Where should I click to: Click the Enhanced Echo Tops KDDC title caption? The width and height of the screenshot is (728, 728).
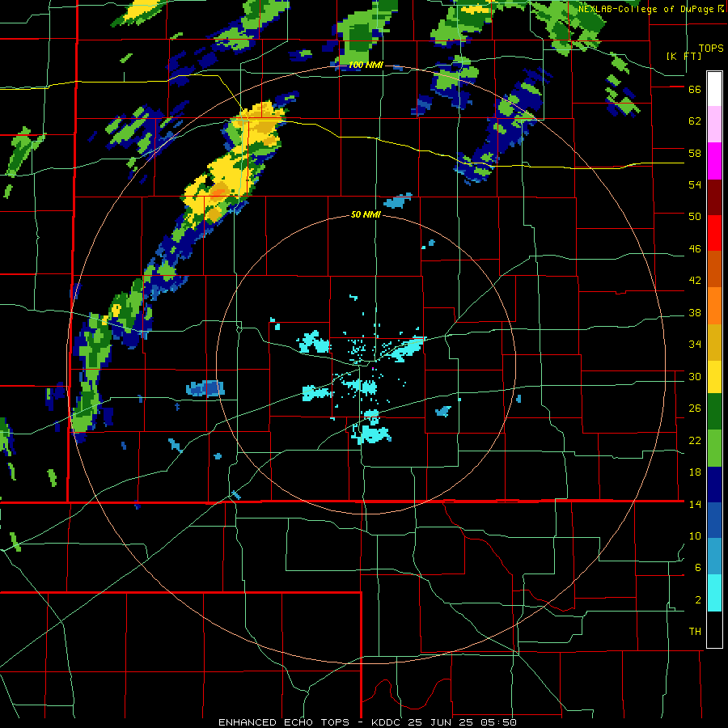coord(367,722)
